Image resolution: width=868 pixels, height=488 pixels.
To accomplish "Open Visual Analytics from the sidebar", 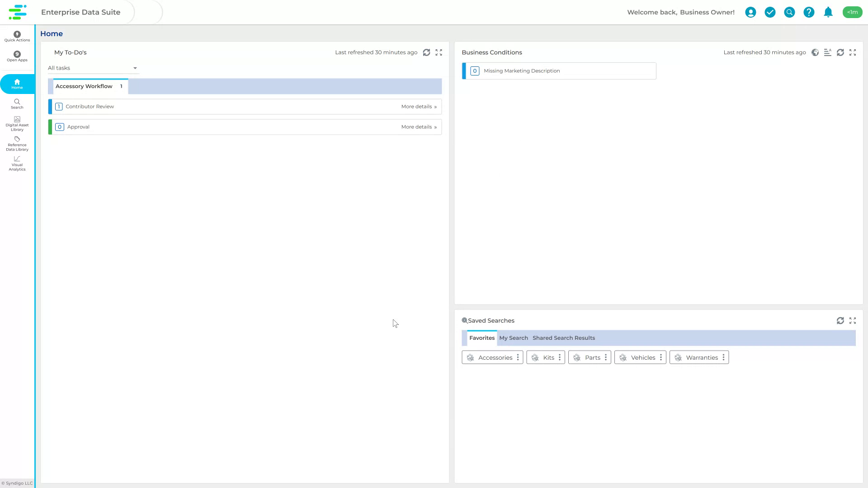I will [x=17, y=163].
